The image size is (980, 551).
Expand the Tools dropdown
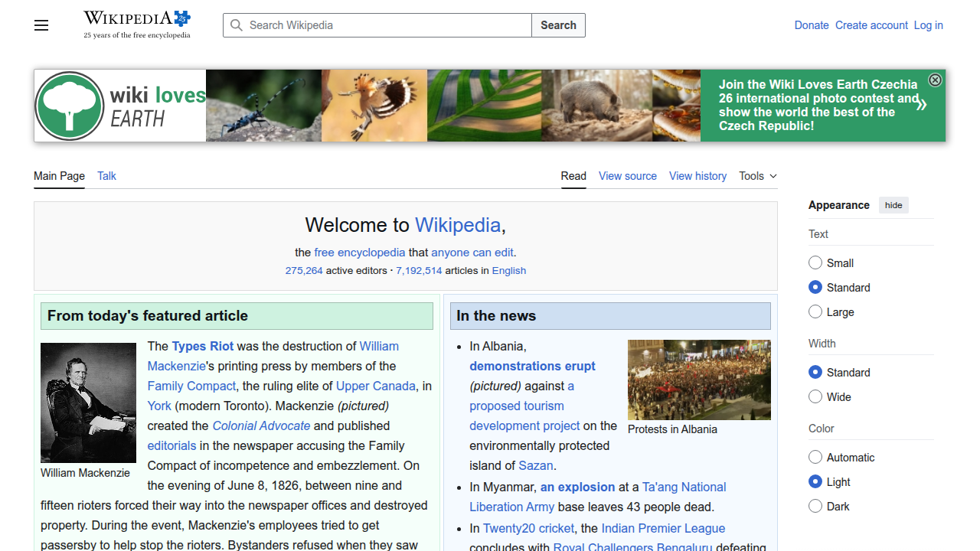[x=758, y=176]
